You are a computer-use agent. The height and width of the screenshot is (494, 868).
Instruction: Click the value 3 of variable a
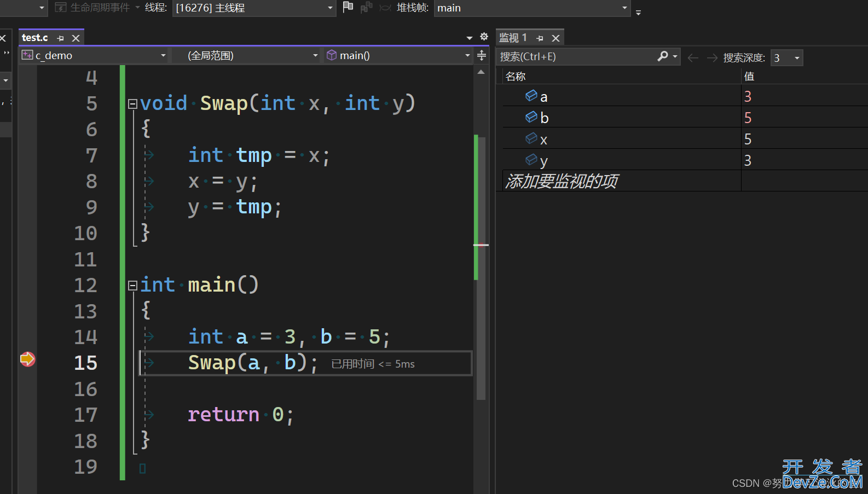[x=748, y=97]
